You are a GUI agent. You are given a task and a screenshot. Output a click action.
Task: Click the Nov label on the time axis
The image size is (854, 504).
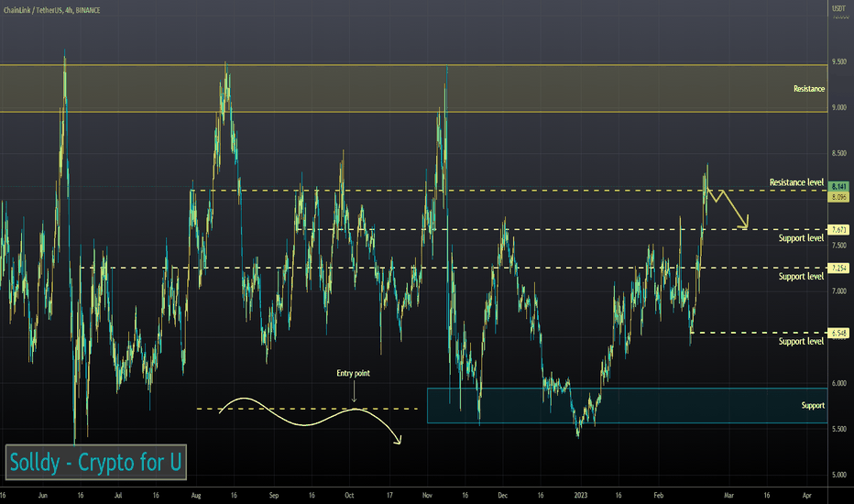point(427,495)
